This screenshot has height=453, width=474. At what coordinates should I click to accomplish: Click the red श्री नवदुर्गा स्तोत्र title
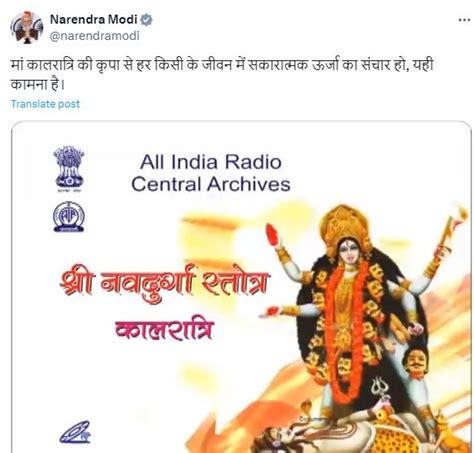(164, 284)
